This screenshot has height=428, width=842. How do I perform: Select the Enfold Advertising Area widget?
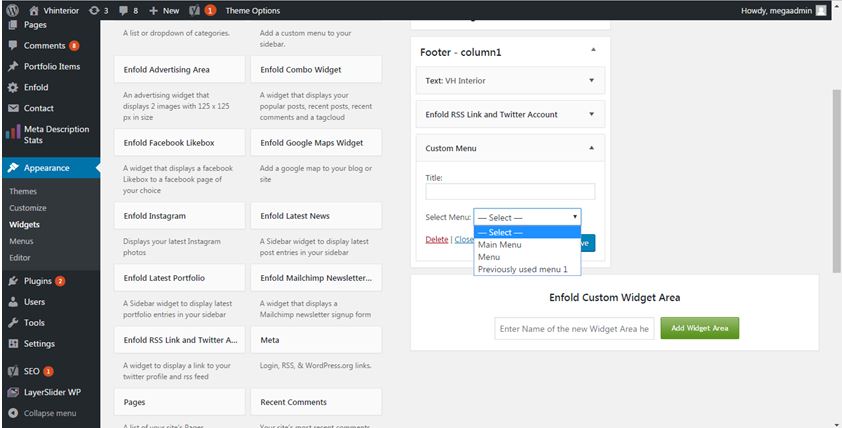(179, 69)
